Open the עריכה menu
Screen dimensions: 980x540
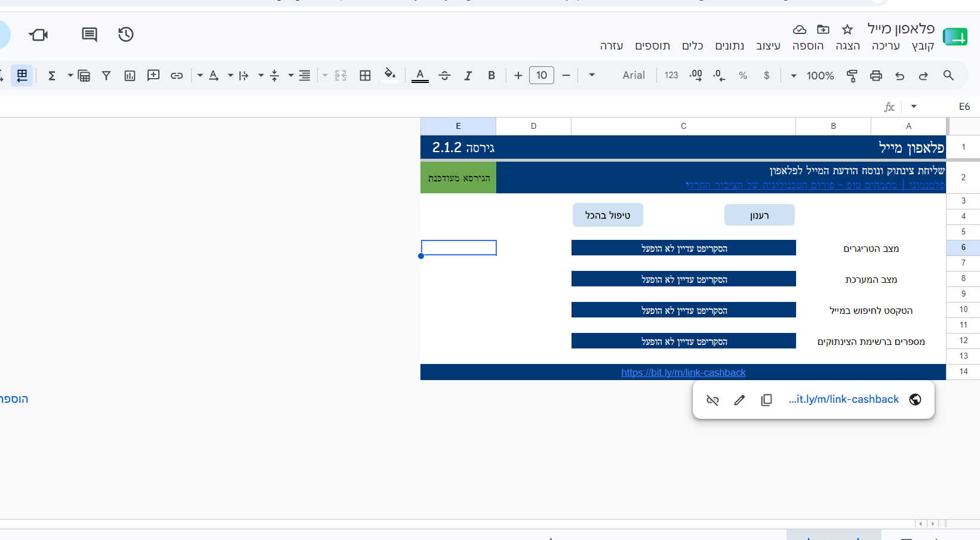coord(886,46)
